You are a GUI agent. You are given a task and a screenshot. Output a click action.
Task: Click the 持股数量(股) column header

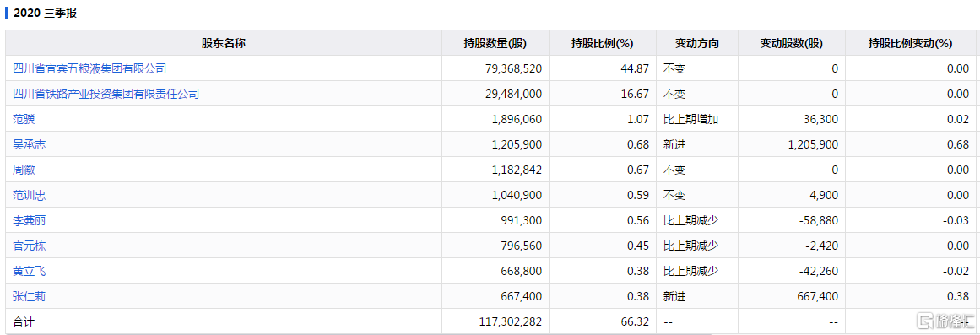(x=495, y=43)
